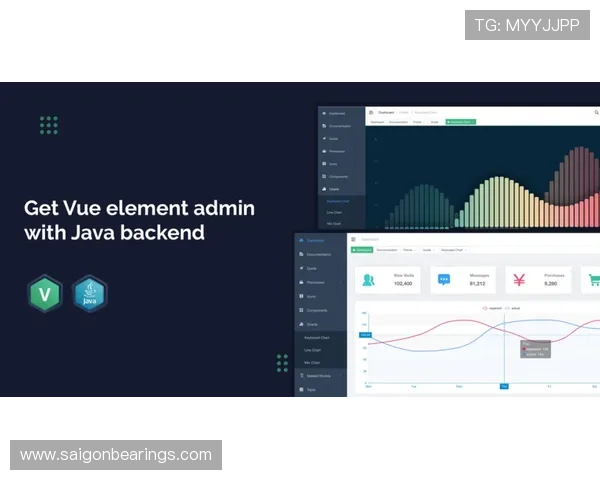The height and width of the screenshot is (480, 600).
Task: Switch to Documentation tab in upper window
Action: (398, 122)
